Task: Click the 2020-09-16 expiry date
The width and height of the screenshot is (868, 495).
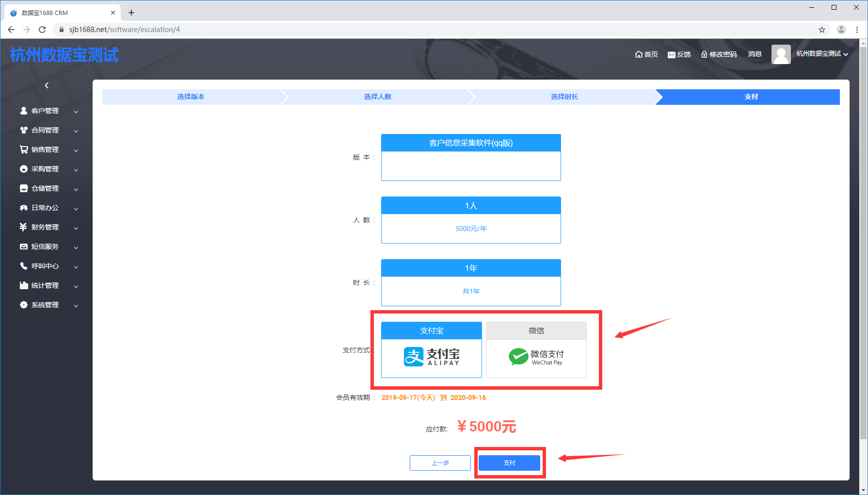Action: 468,397
